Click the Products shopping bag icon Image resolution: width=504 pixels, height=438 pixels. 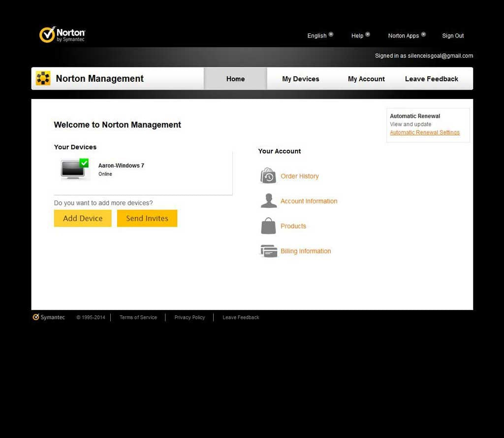(x=268, y=226)
